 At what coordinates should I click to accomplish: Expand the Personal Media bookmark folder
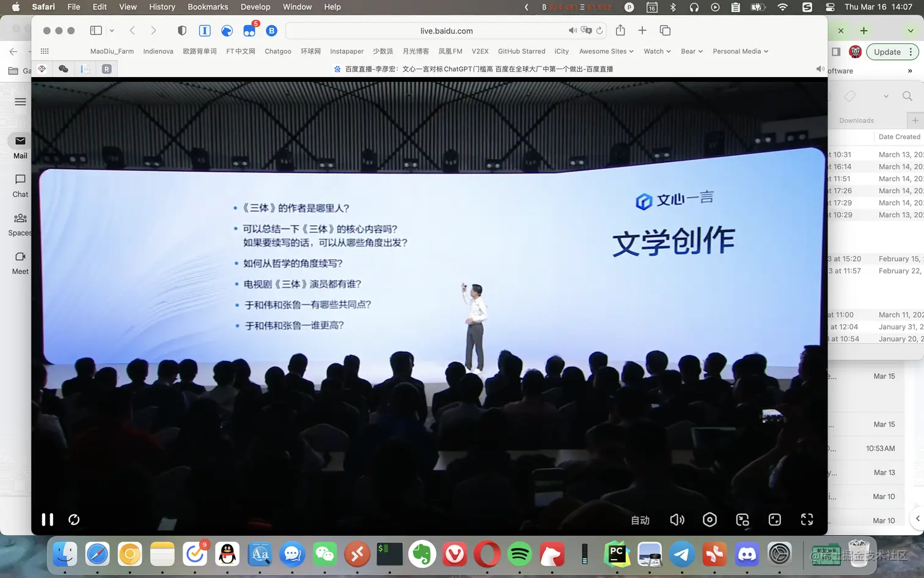tap(741, 51)
